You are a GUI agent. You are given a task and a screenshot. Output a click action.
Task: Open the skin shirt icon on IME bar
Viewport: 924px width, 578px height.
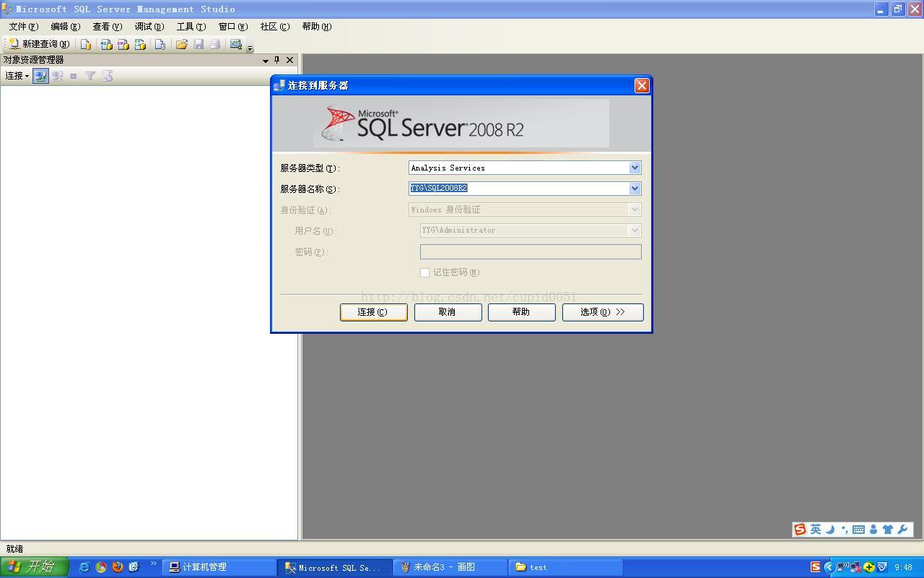click(x=888, y=530)
